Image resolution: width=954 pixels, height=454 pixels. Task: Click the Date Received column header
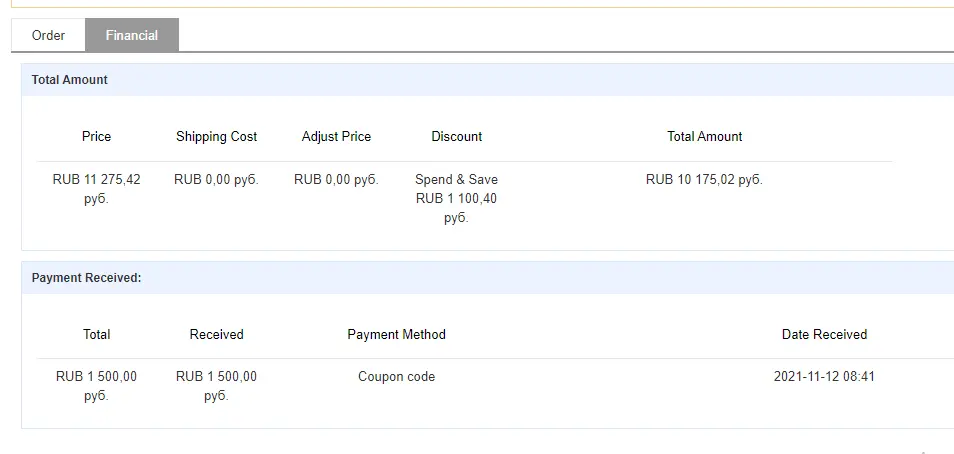point(824,334)
